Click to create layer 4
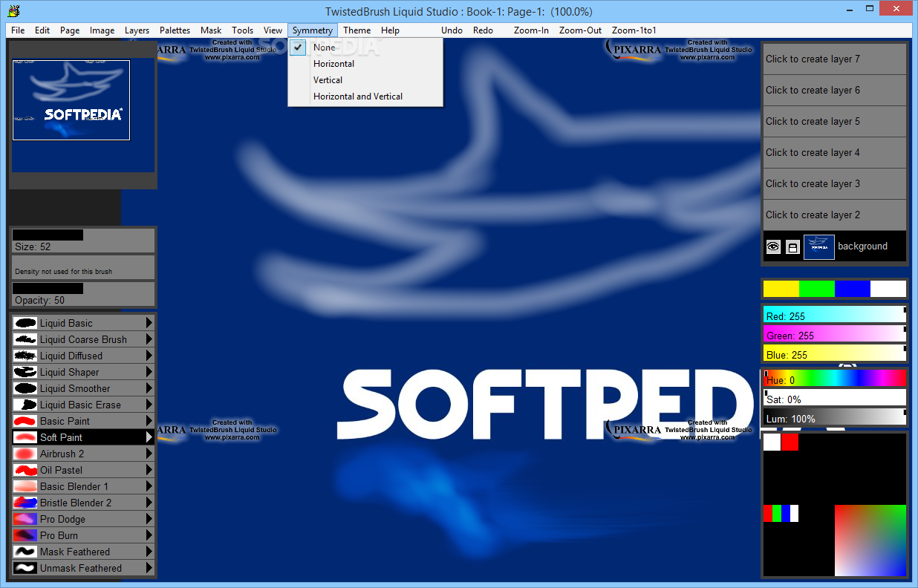 pyautogui.click(x=834, y=153)
